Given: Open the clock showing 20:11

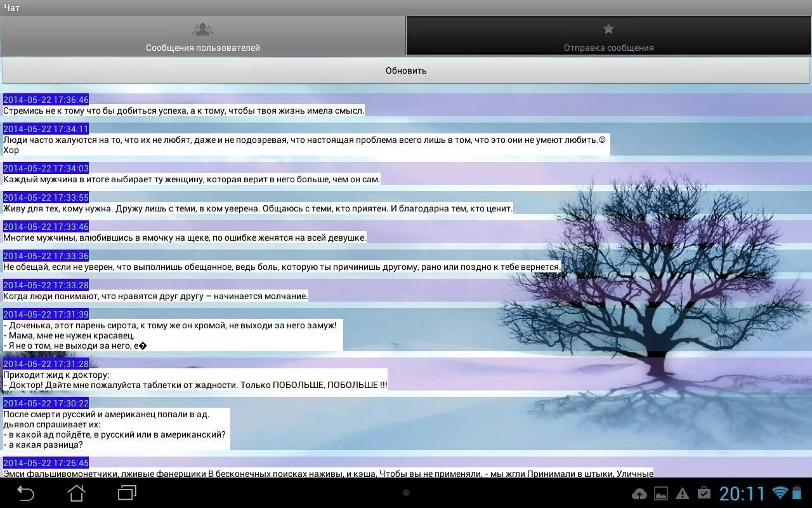Looking at the screenshot, I should click(742, 493).
